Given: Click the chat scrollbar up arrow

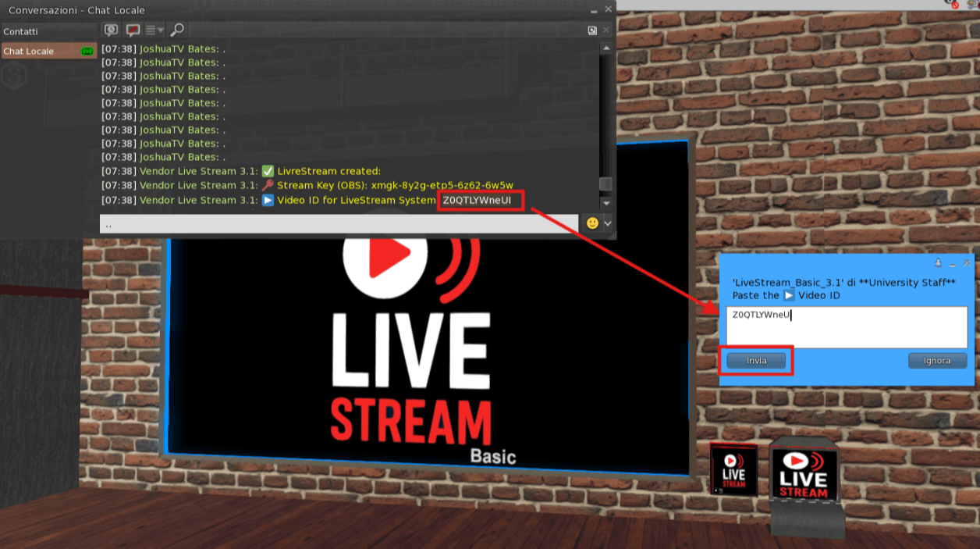Looking at the screenshot, I should point(605,48).
